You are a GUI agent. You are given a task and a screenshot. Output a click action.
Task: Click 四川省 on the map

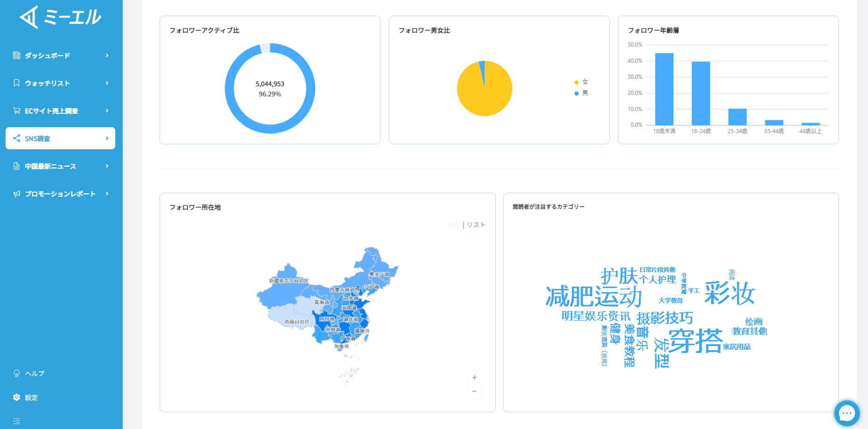point(327,319)
